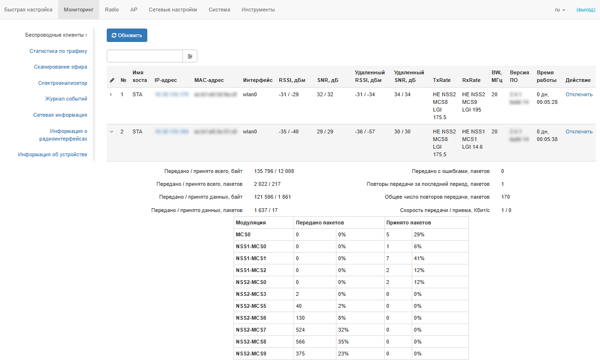Open Статистика по трафику in sidebar
This screenshot has height=364, width=600.
pos(58,51)
